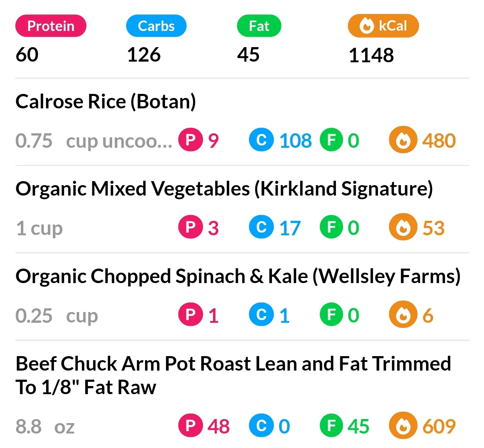The height and width of the screenshot is (448, 484).
Task: Click the pink Protein header badge
Action: tap(51, 26)
